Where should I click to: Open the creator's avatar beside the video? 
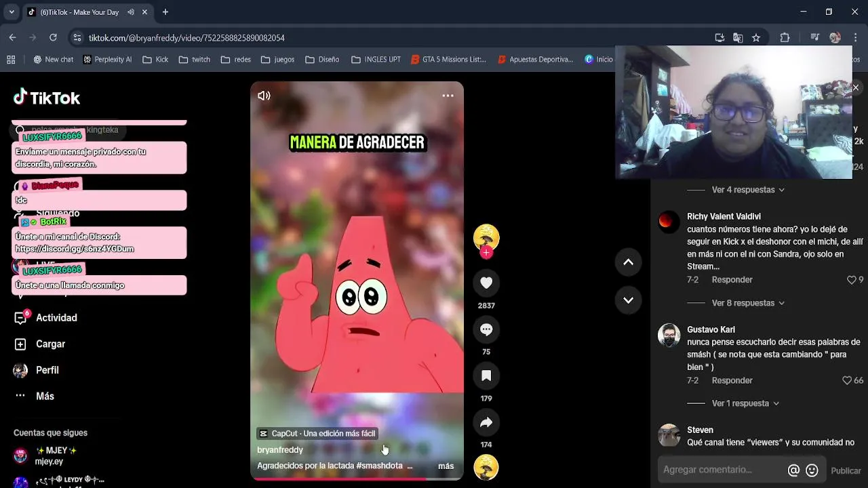tap(486, 237)
